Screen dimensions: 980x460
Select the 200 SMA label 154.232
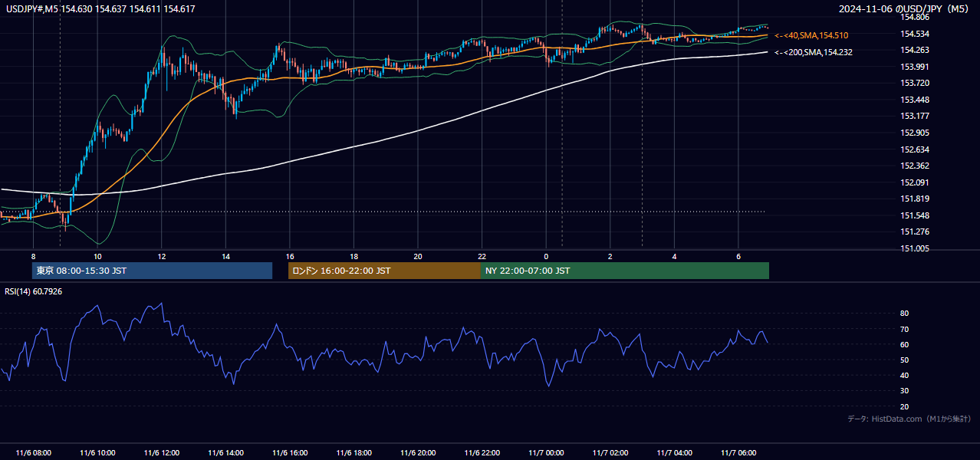pyautogui.click(x=814, y=52)
